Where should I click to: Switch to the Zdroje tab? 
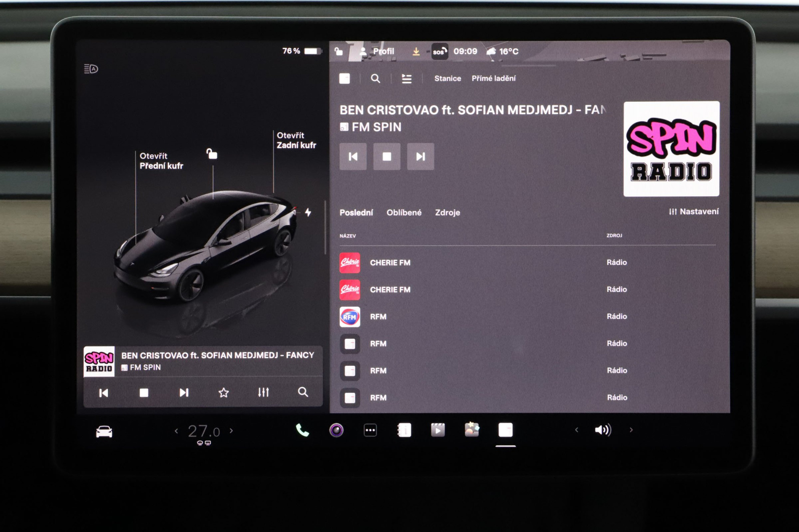pyautogui.click(x=447, y=213)
